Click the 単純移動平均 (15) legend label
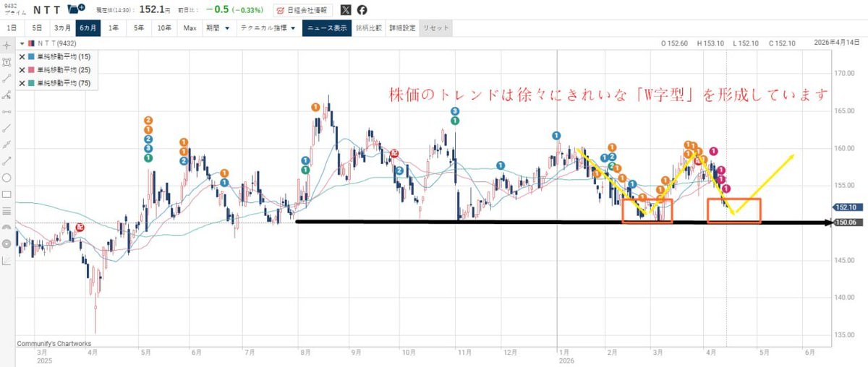 coord(64,57)
